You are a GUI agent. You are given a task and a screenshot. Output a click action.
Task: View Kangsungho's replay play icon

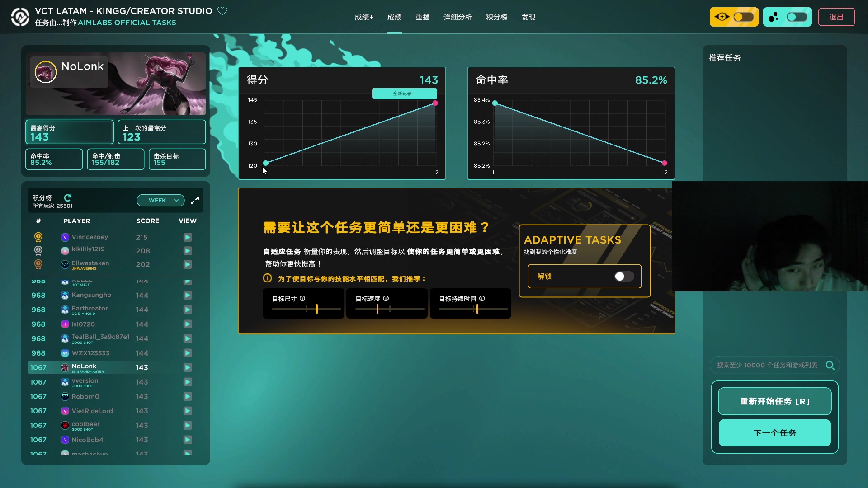pos(188,295)
